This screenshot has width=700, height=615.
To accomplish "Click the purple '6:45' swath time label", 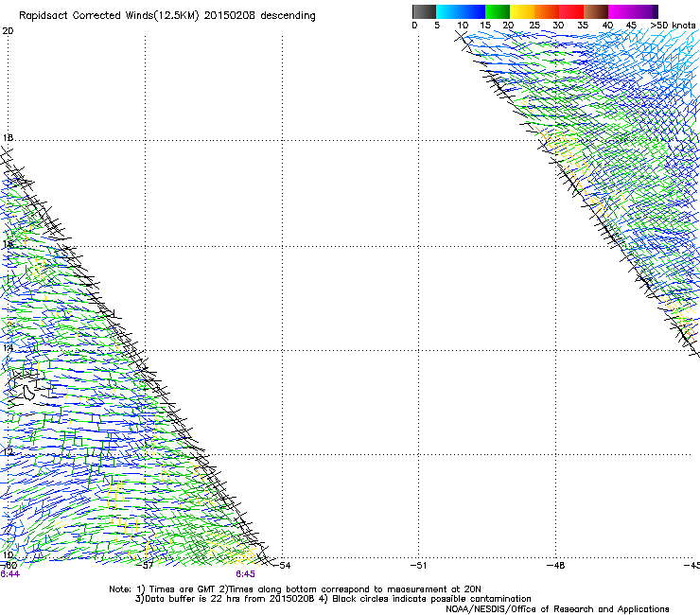I will coord(246,574).
